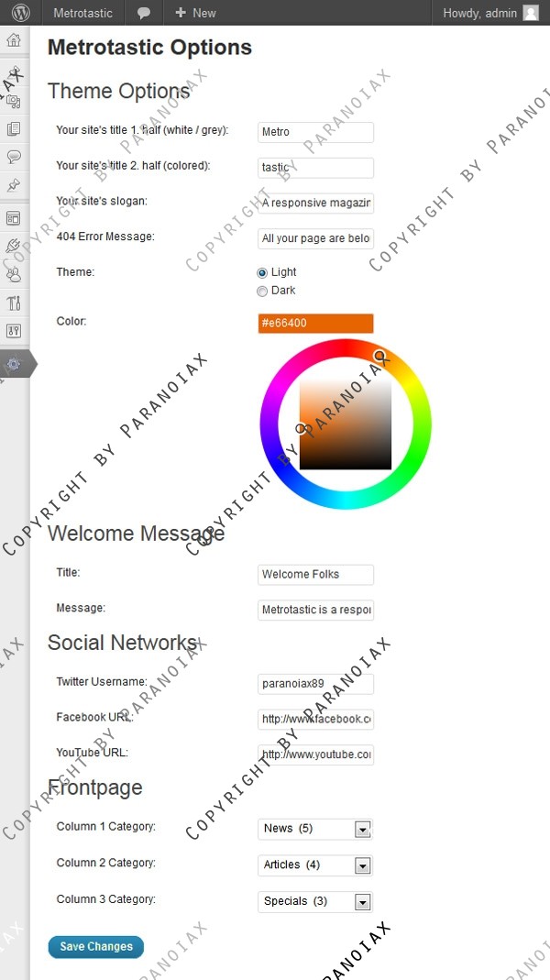Click the Facebook URL field

click(x=315, y=720)
